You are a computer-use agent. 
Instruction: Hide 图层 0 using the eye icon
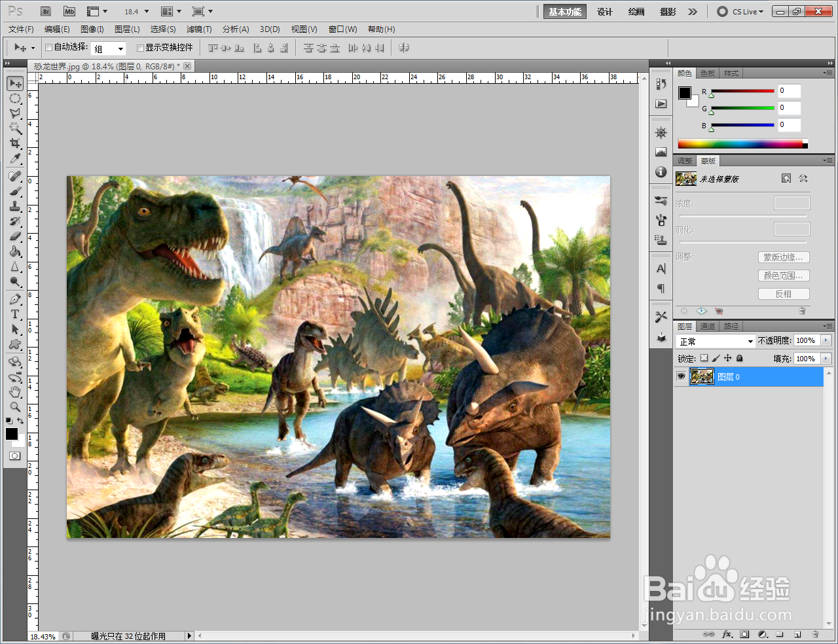tap(681, 376)
